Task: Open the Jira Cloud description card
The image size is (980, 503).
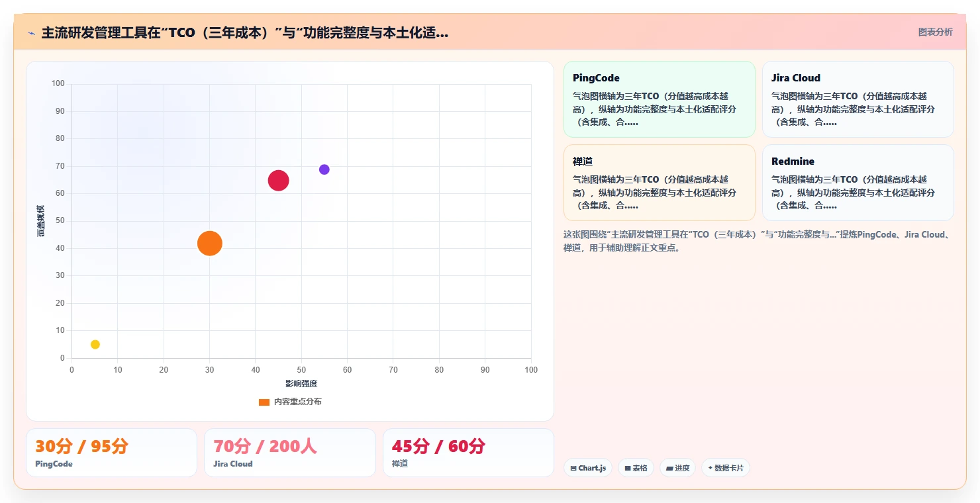Action: pos(858,99)
